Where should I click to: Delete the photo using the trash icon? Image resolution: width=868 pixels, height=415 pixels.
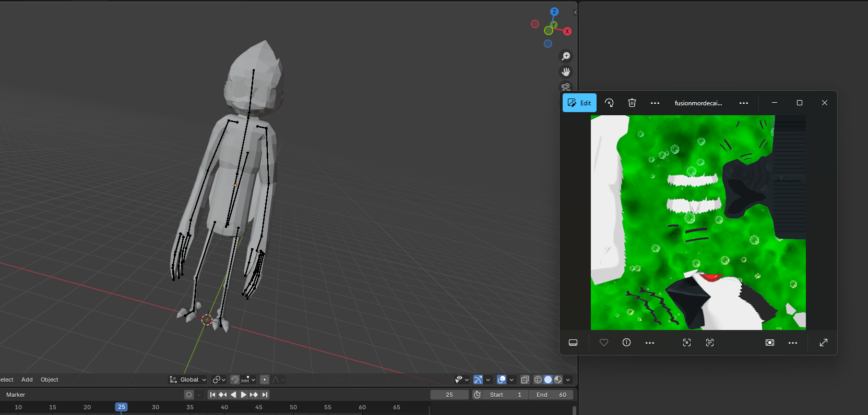(632, 103)
